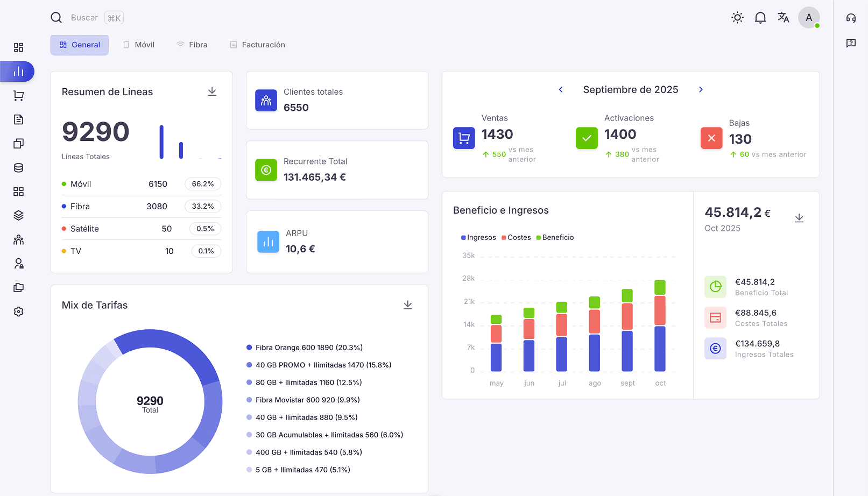Viewport: 868px width, 496px height.
Task: Switch to the Facturación tab
Action: (x=257, y=45)
